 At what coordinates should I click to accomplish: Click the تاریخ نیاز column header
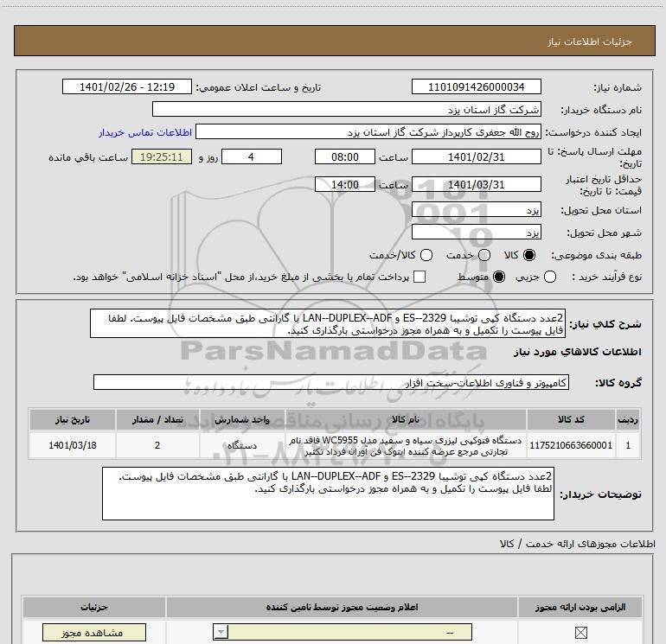(x=73, y=420)
